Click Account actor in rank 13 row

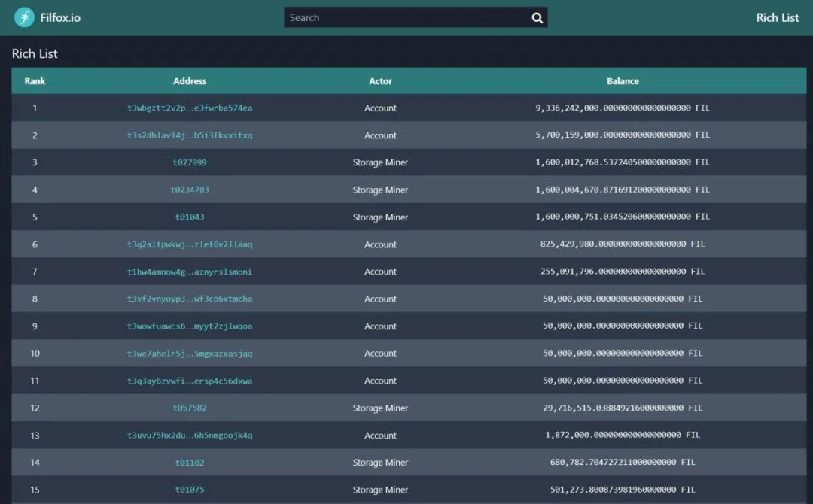pos(381,436)
